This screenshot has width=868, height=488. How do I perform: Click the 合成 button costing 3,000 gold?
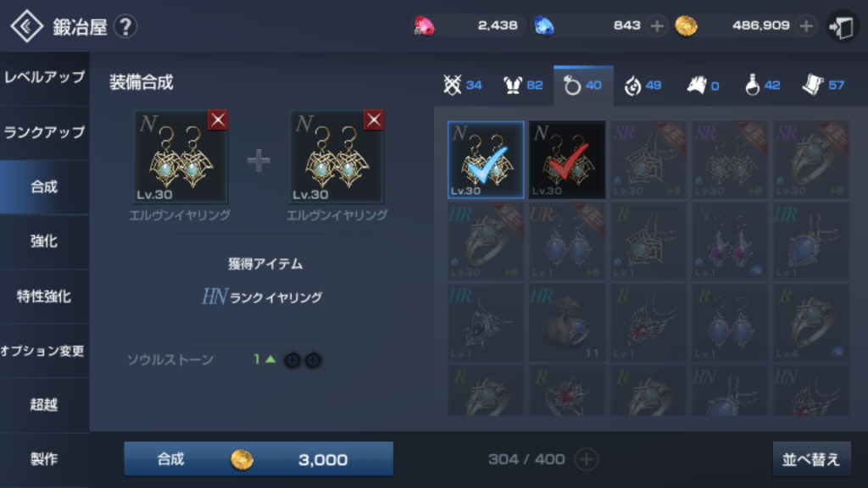(259, 458)
